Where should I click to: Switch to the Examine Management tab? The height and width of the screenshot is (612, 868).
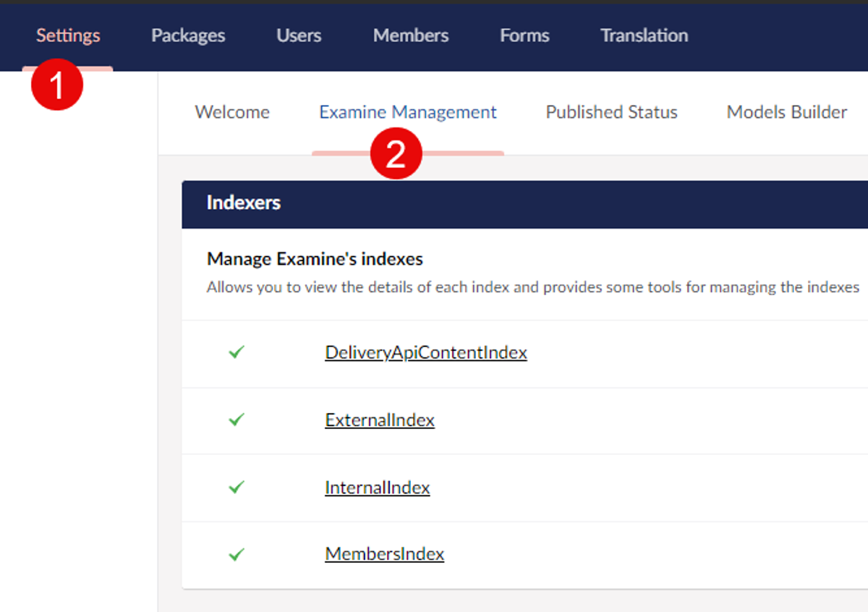point(408,112)
